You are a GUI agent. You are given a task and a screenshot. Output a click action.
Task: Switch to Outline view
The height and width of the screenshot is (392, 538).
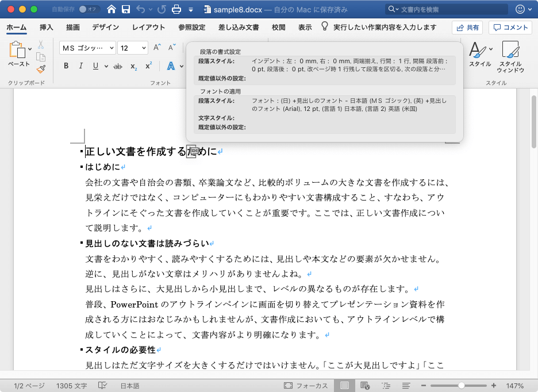386,386
